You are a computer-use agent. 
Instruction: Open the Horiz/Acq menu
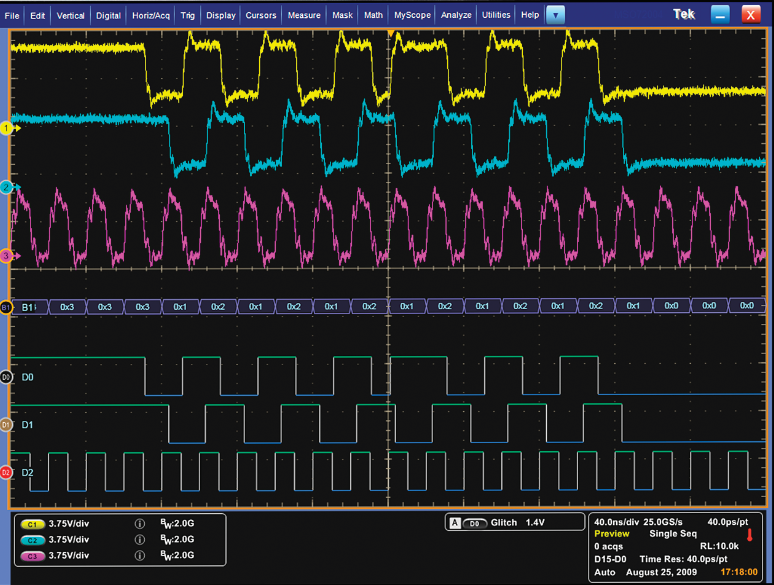coord(151,15)
